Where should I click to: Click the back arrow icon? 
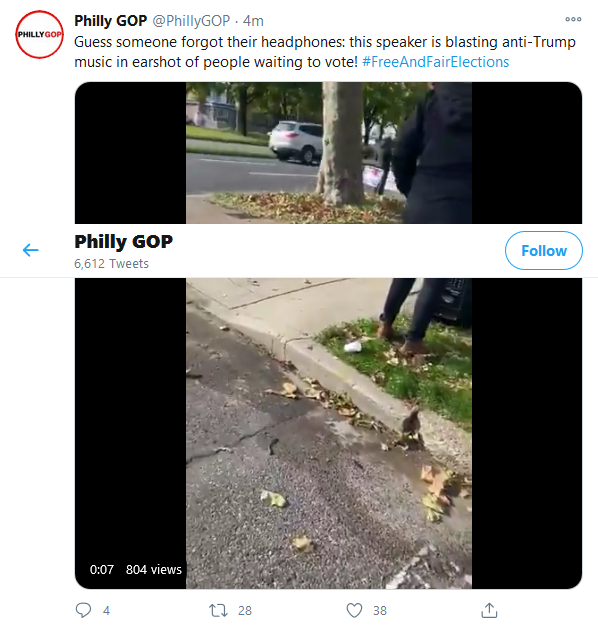point(30,250)
